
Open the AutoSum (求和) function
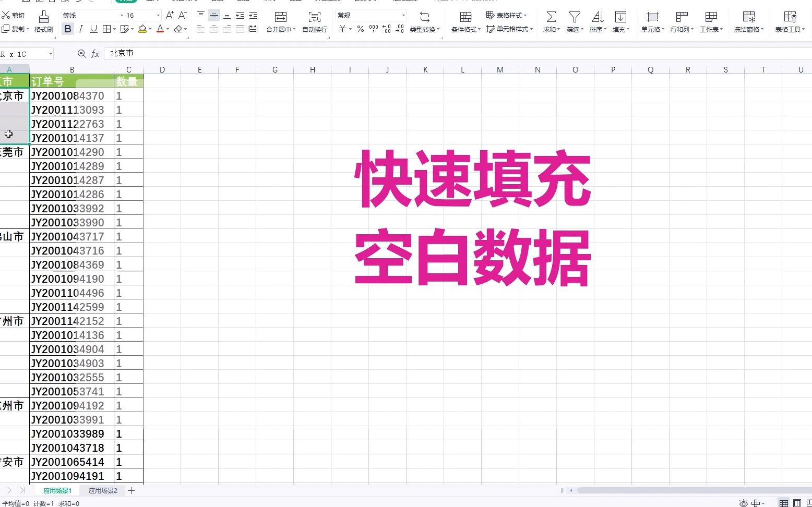(551, 21)
